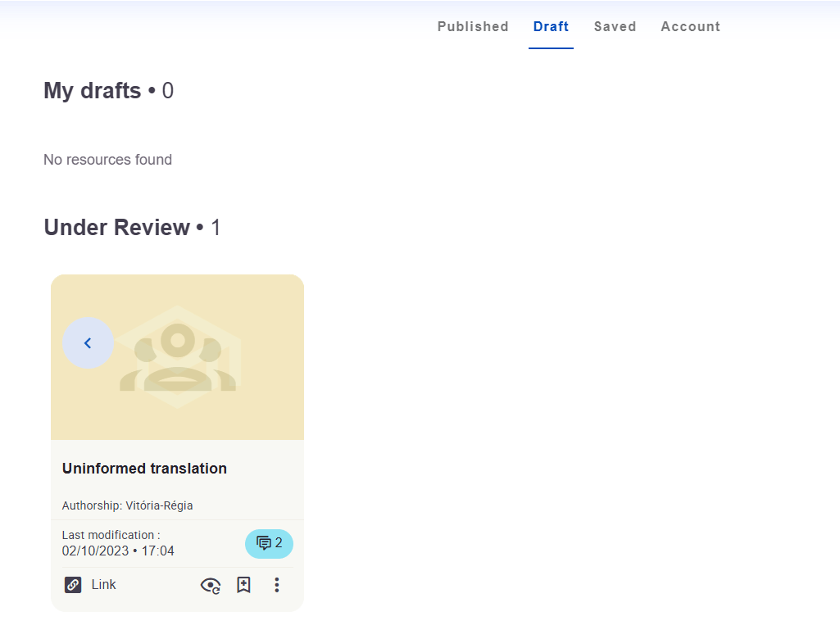This screenshot has width=840, height=639.
Task: Click the Link label on the card
Action: tap(103, 584)
